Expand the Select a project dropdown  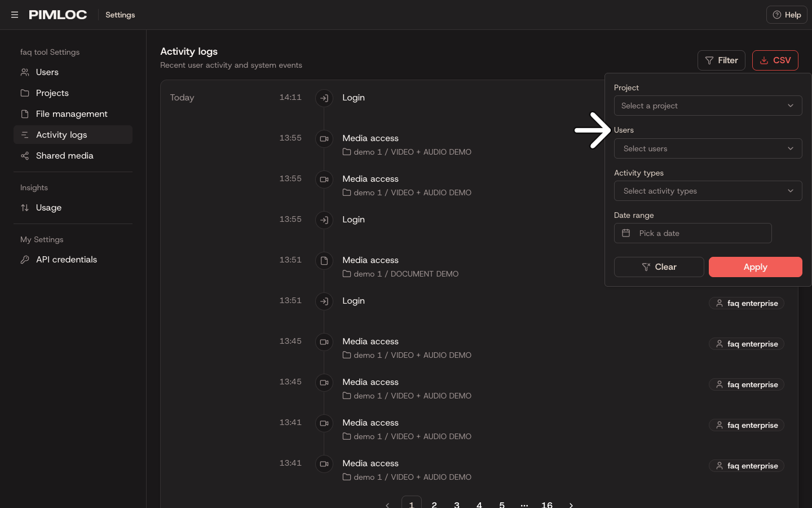(708, 106)
